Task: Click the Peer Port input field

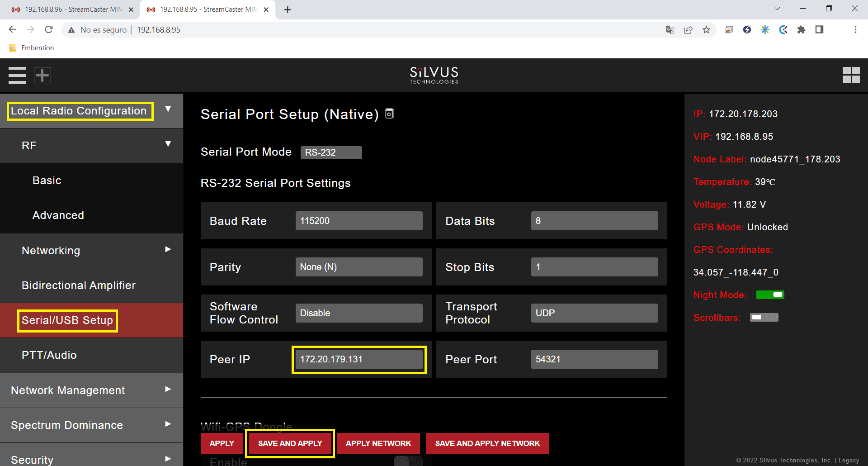Action: click(594, 359)
